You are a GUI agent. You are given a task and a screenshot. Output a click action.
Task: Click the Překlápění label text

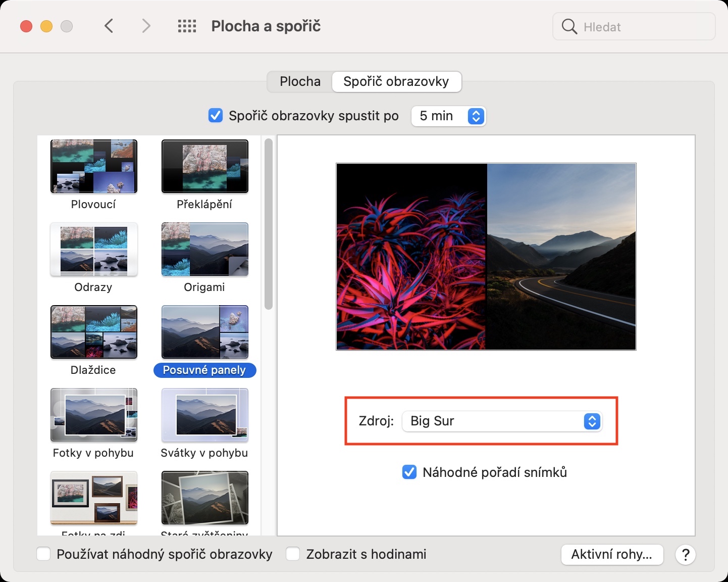[x=204, y=204]
